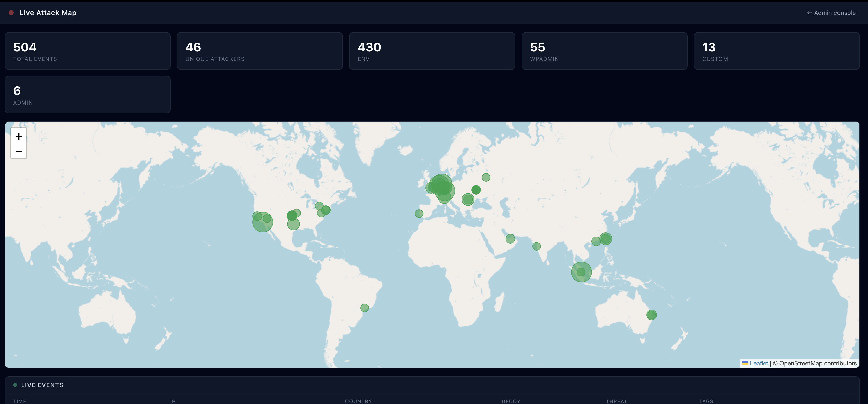Click the large attack marker in California
This screenshot has width=868, height=404.
tap(263, 222)
